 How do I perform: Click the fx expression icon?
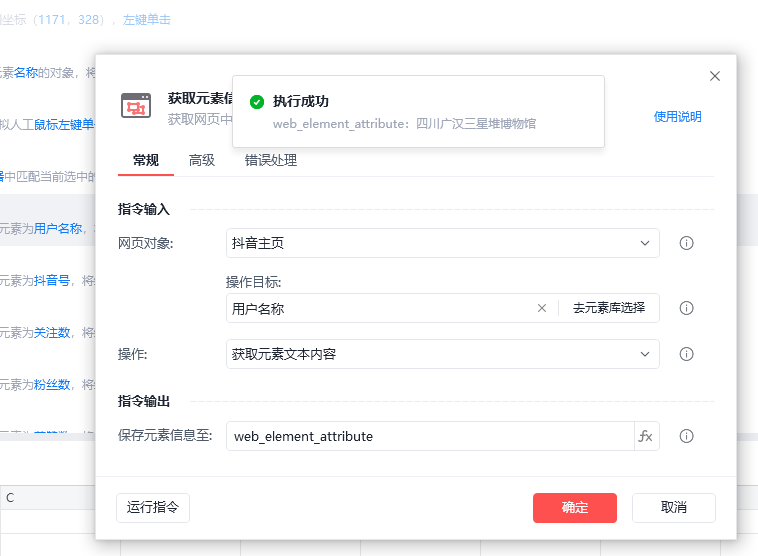click(646, 436)
